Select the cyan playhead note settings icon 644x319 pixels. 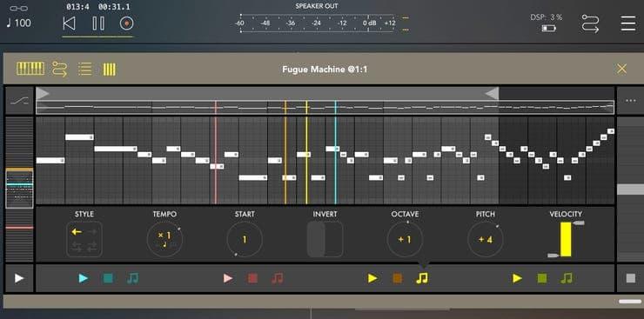[x=132, y=278]
